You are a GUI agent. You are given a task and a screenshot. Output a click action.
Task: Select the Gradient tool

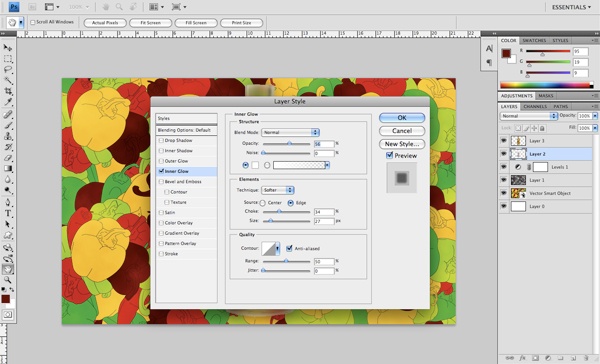[x=8, y=168]
